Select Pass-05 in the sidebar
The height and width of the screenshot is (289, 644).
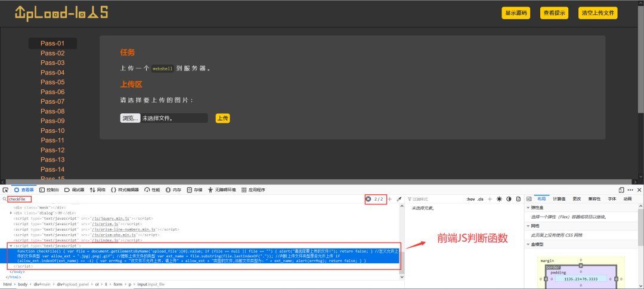pyautogui.click(x=52, y=82)
